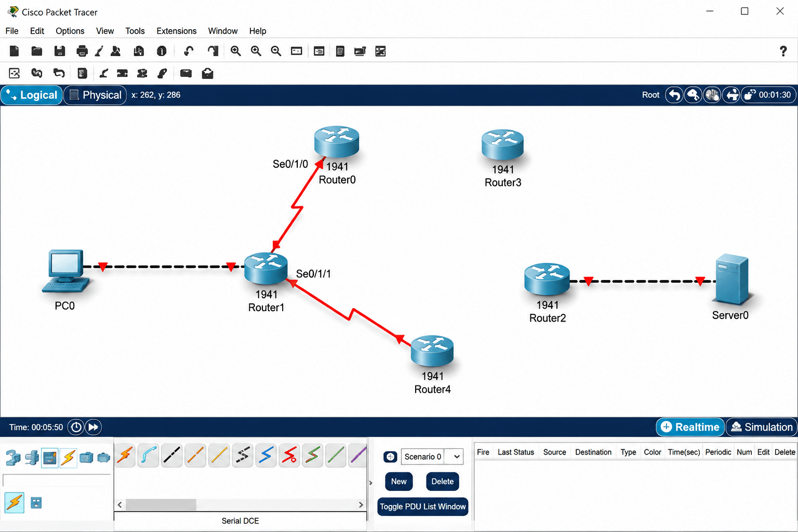The image size is (798, 532).
Task: Click the fast forward time button
Action: pos(93,427)
